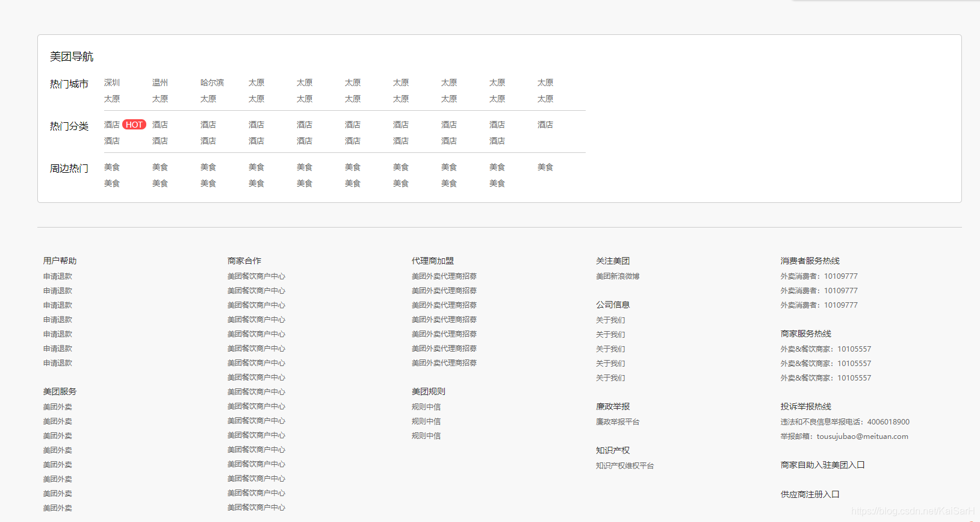Open 廉政举报平台 link
This screenshot has height=522, width=980.
click(618, 422)
